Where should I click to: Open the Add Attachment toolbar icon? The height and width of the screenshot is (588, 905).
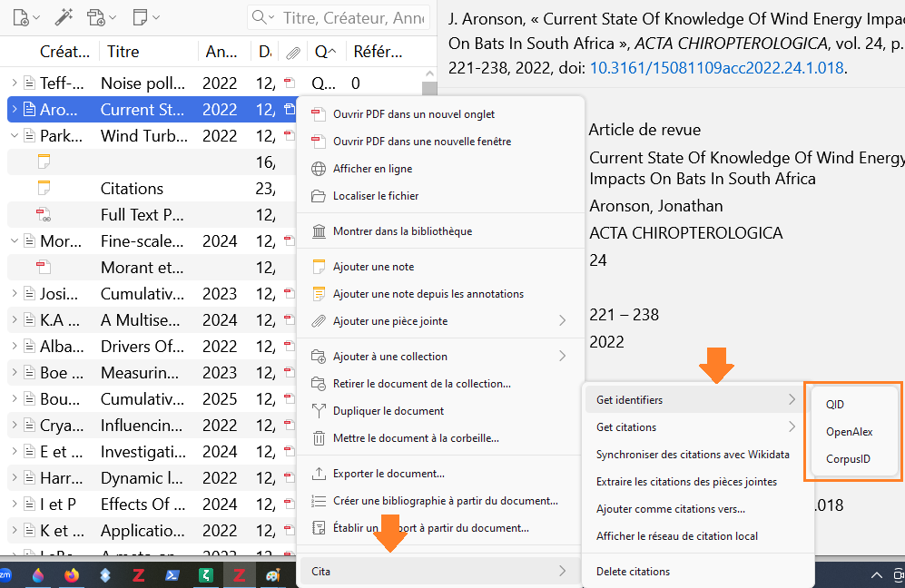[97, 17]
